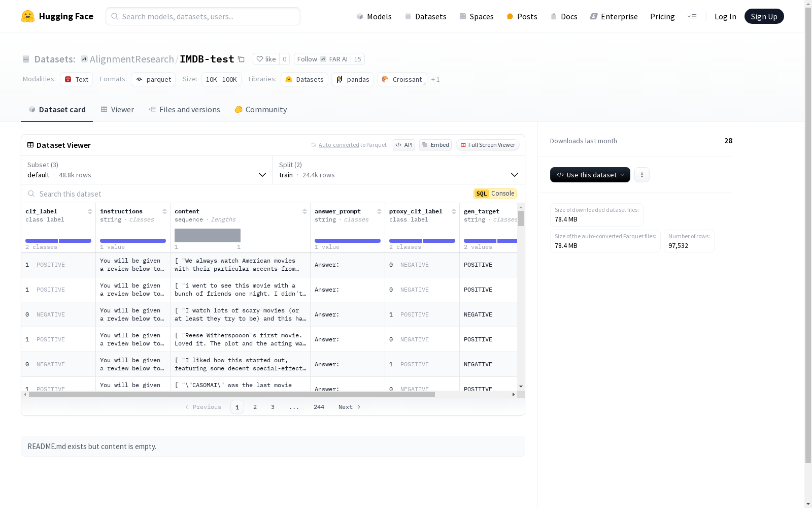Switch to the Dataset card tab
This screenshot has height=508, width=812.
(57, 110)
